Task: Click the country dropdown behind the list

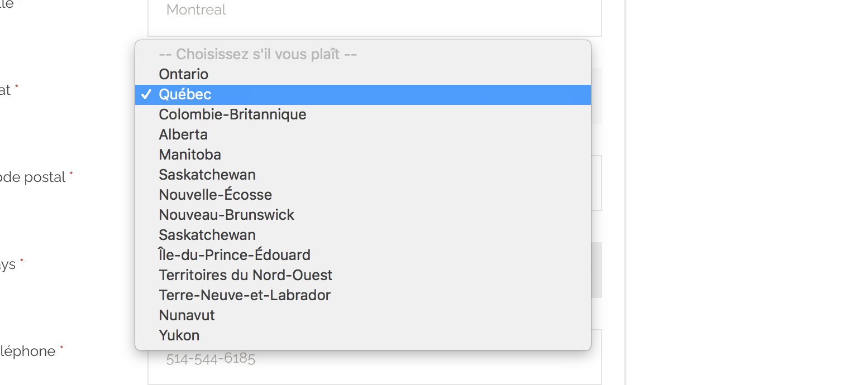Action: coord(597,270)
